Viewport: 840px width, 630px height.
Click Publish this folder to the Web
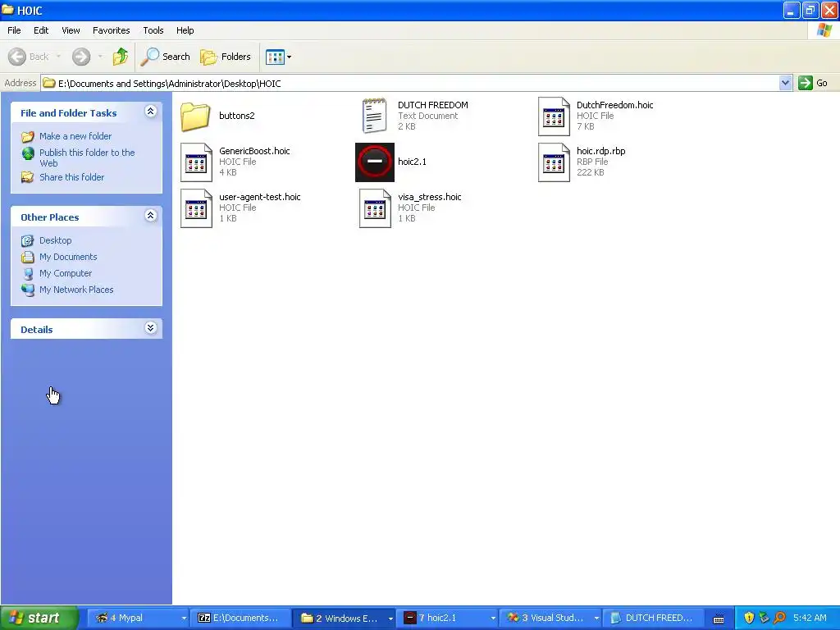[87, 158]
